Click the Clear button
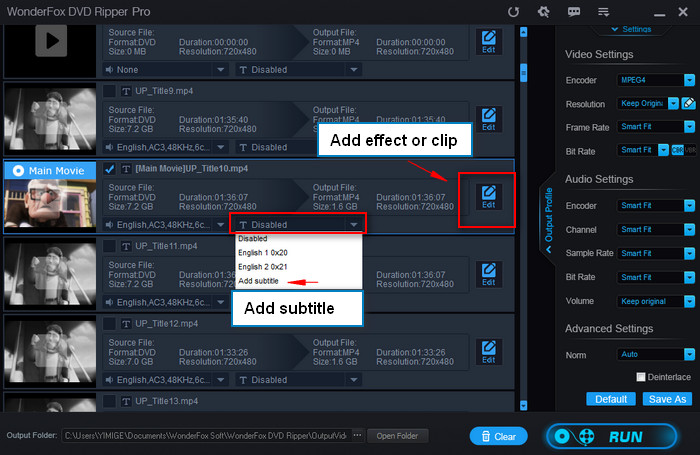 coord(499,436)
